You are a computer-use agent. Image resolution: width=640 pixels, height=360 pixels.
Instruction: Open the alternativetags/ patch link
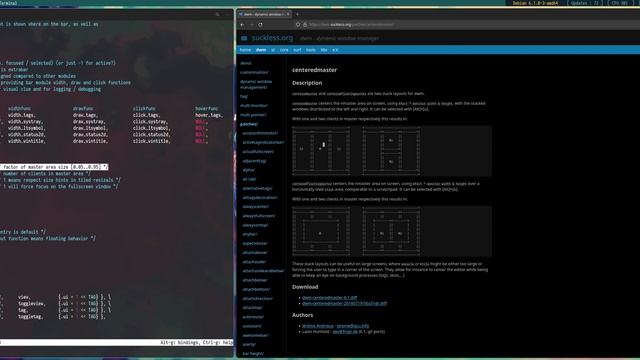click(257, 188)
